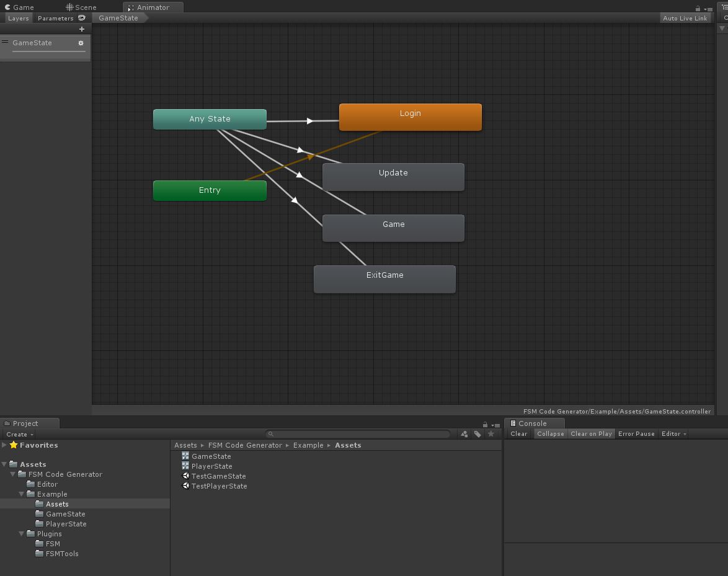Toggle Collapse in the Console
The height and width of the screenshot is (576, 728).
pyautogui.click(x=550, y=434)
